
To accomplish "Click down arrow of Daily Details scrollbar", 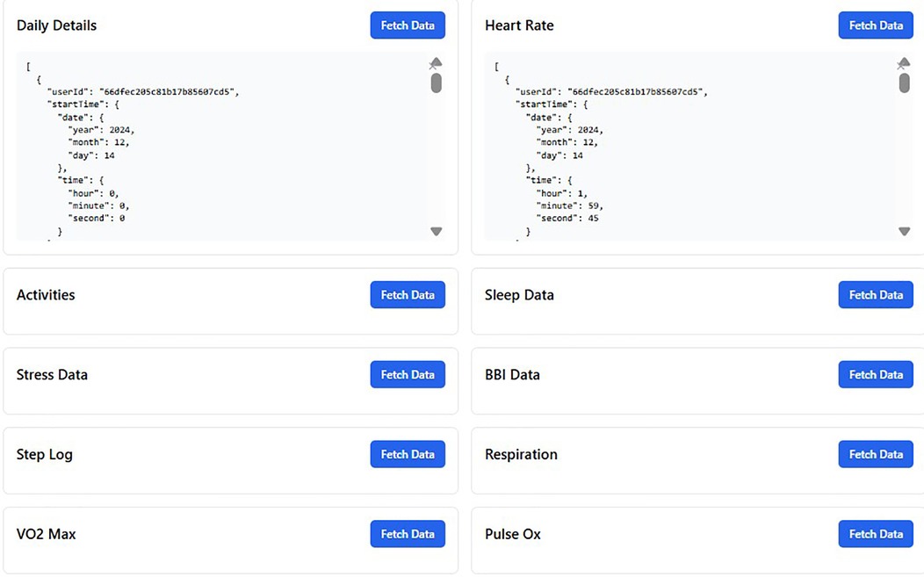I will [437, 232].
